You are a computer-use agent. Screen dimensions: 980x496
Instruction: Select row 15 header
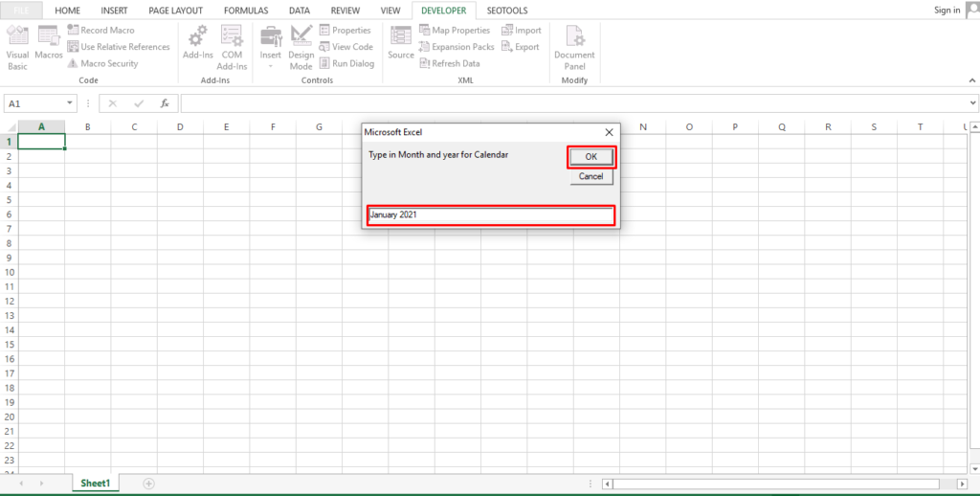click(x=10, y=344)
